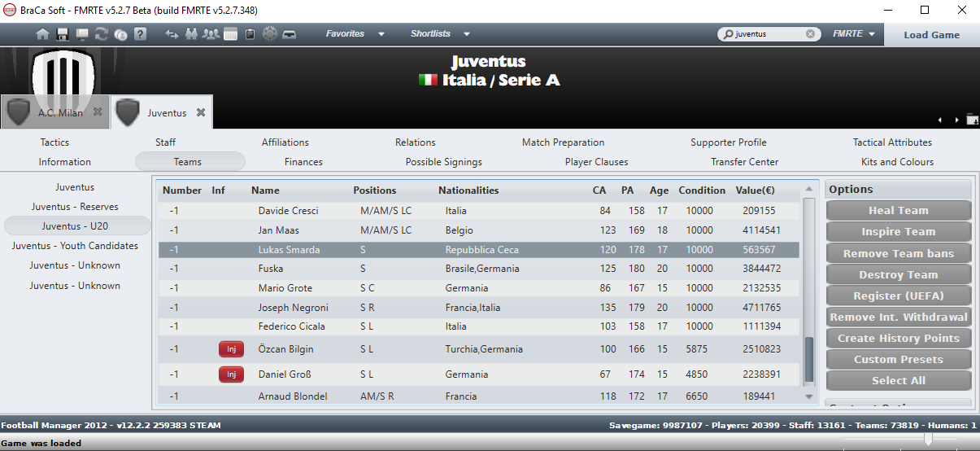Screen dimensions: 980x451
Task: Click the binoculars scout search icon
Action: [x=192, y=34]
